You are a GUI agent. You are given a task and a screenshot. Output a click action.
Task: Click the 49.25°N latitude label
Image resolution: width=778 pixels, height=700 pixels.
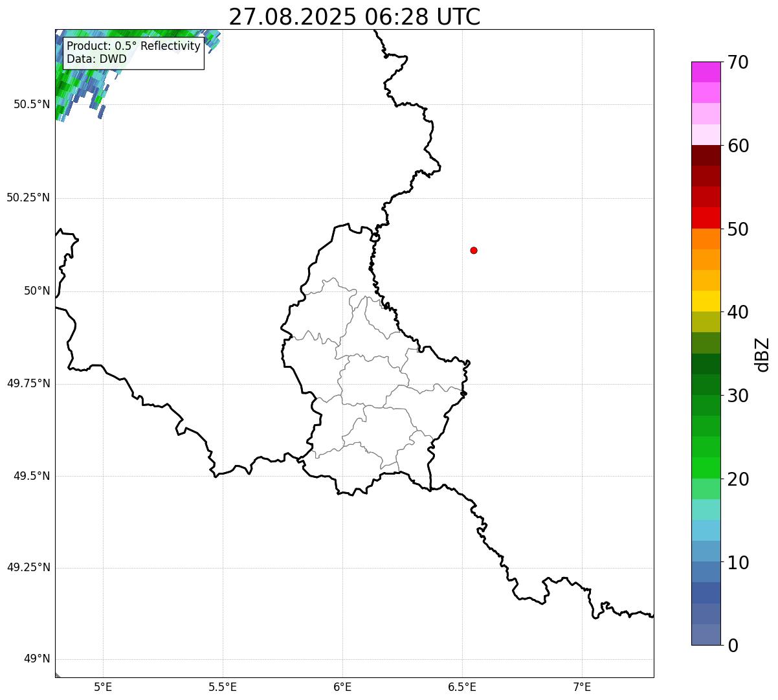(28, 567)
